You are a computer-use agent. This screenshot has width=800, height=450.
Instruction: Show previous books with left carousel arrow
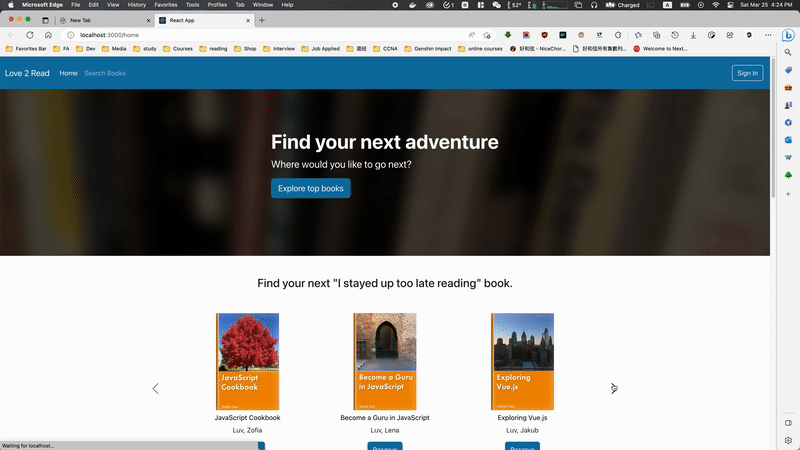coord(156,389)
